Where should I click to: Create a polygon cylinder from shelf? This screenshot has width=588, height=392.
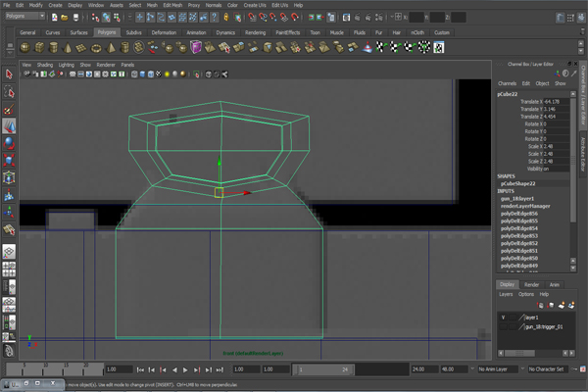pyautogui.click(x=54, y=47)
